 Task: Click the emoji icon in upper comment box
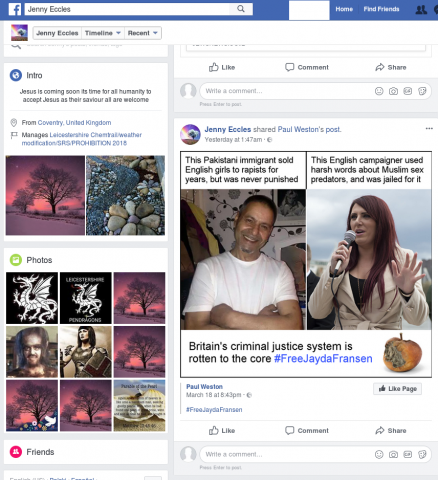tap(379, 91)
